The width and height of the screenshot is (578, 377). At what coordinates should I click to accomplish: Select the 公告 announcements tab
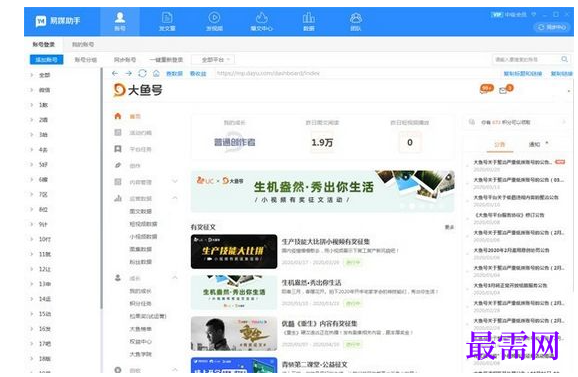pos(499,144)
